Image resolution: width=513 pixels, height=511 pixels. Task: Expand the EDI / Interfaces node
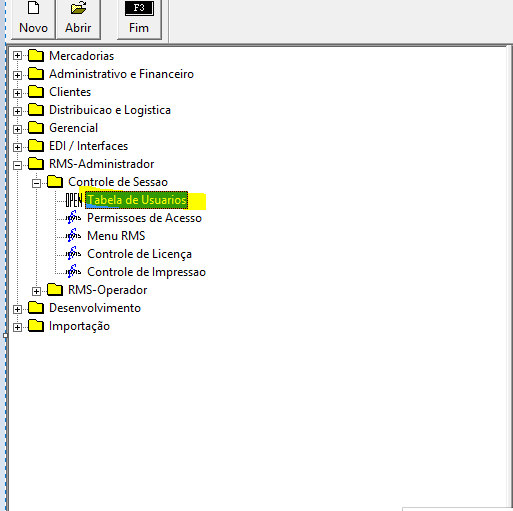click(17, 147)
